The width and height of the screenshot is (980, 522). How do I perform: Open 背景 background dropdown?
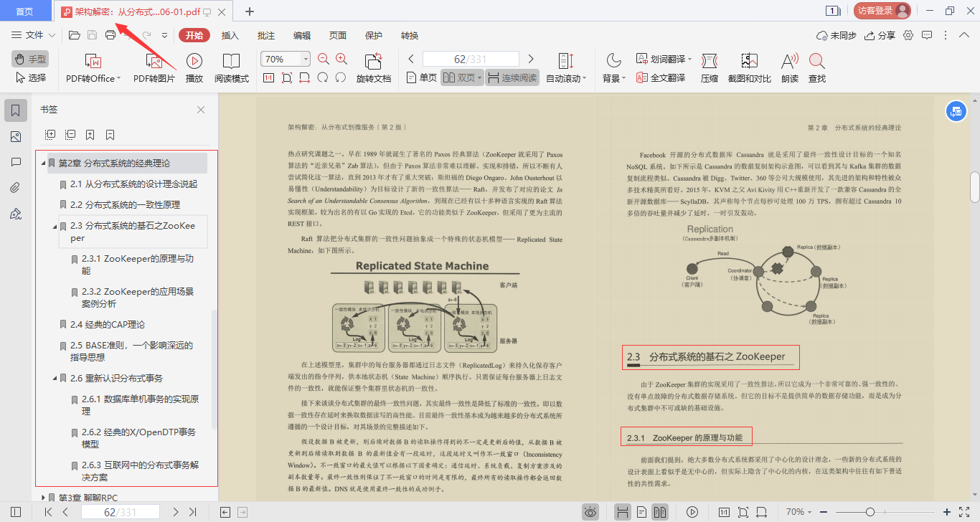614,78
